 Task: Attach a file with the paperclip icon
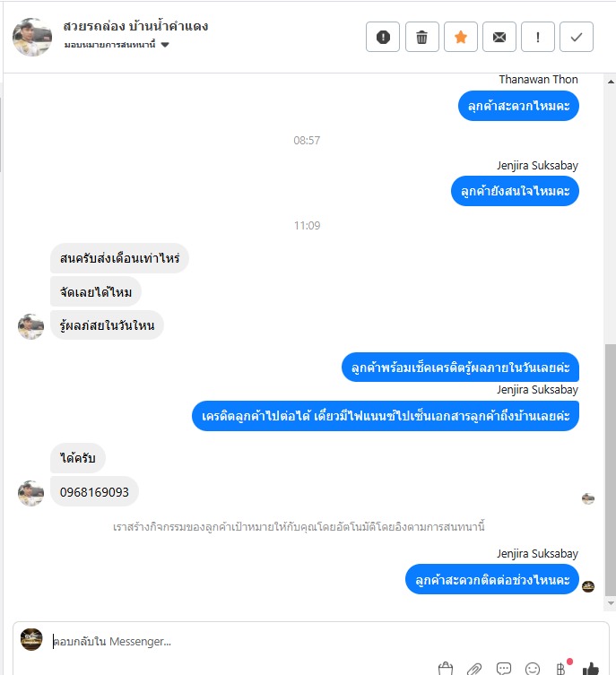[x=474, y=669]
